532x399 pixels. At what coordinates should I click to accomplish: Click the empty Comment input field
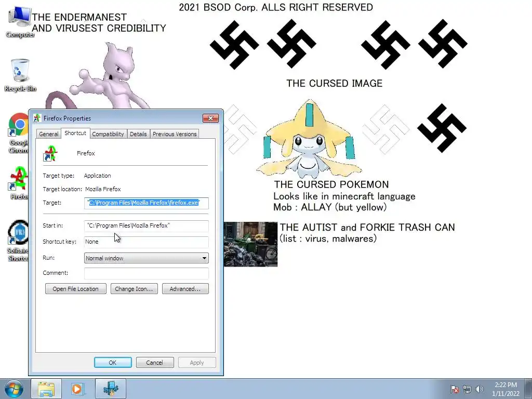pos(146,273)
